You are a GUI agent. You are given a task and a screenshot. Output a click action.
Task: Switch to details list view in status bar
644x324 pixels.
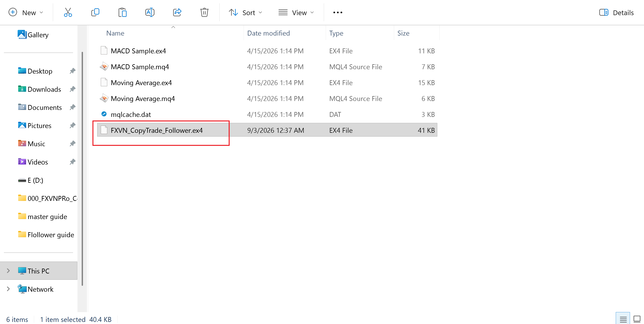click(623, 319)
